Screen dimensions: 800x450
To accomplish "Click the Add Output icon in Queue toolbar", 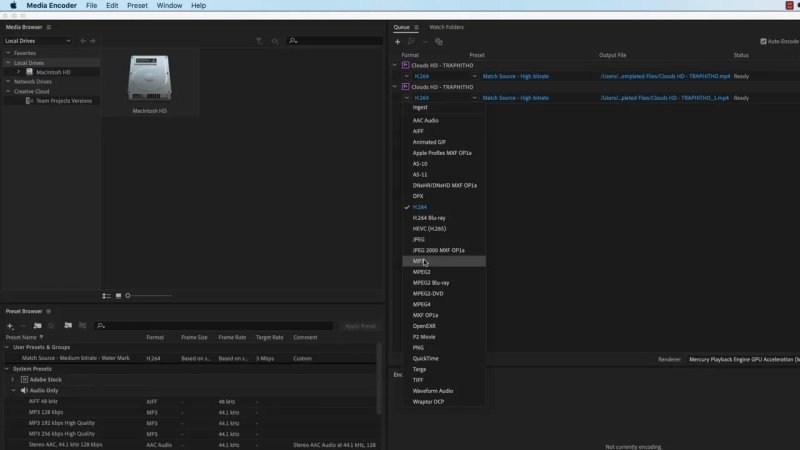I will click(x=411, y=42).
